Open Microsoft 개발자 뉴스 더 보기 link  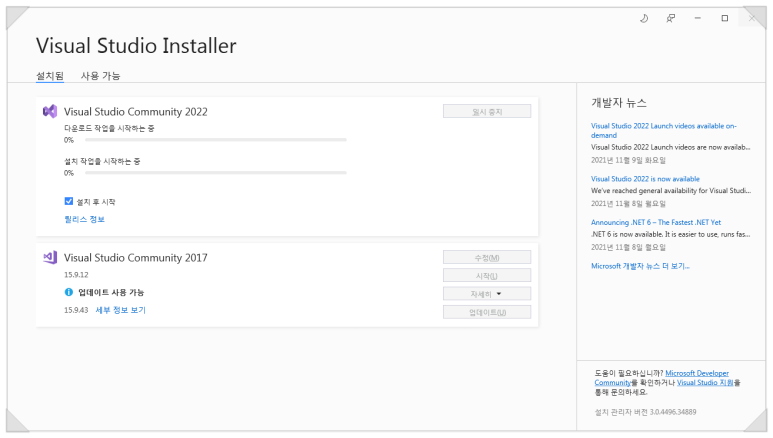640,266
